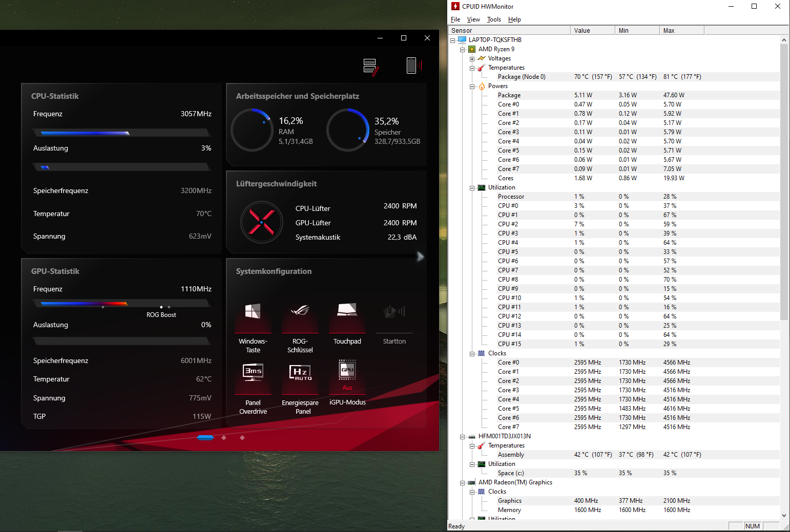Select the AMD Radeon Graphics card icon
Image resolution: width=790 pixels, height=532 pixels.
click(x=472, y=482)
